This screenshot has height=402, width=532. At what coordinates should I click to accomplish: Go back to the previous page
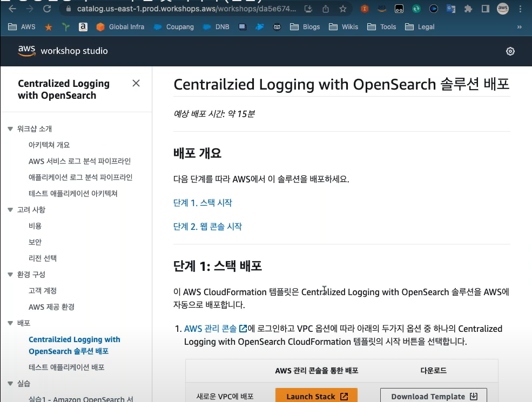pos(12,9)
